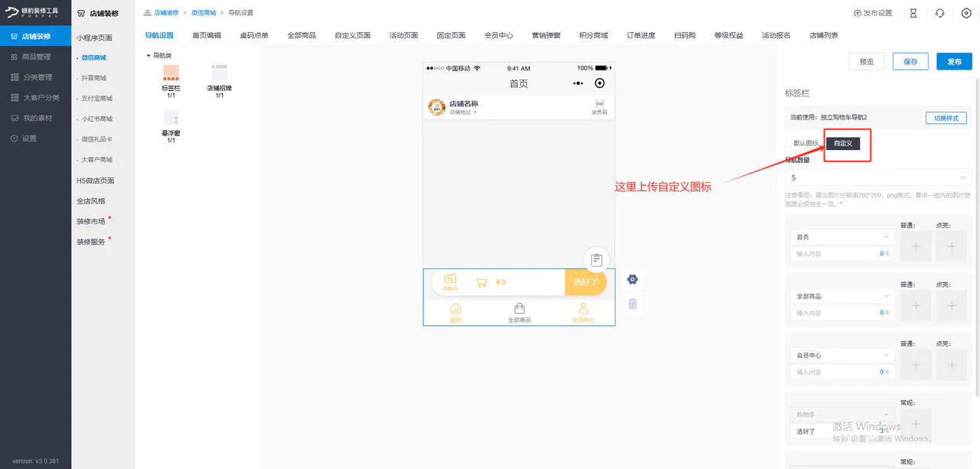Switch to 首页编辑 tab
Image resolution: width=980 pixels, height=469 pixels.
pyautogui.click(x=207, y=35)
